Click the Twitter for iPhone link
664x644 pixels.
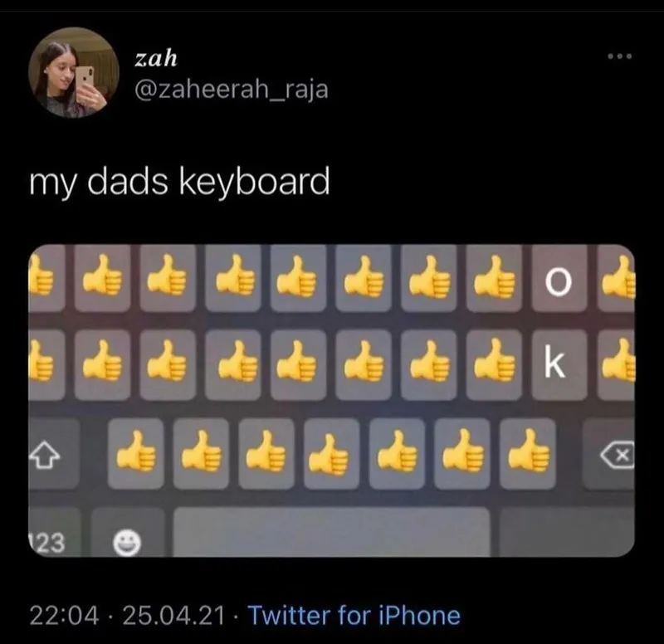click(354, 615)
